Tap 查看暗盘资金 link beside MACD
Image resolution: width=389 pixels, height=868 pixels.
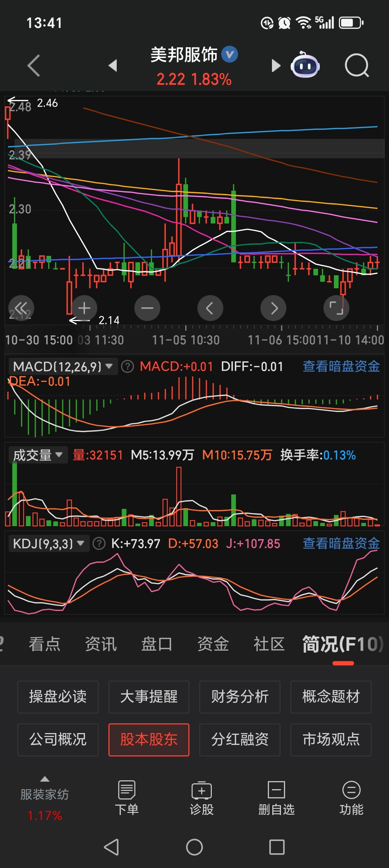pyautogui.click(x=341, y=367)
